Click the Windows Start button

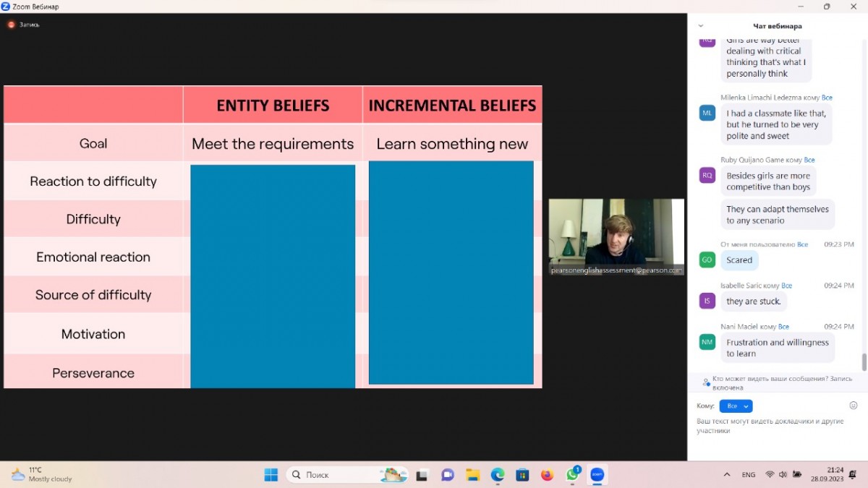tap(271, 475)
